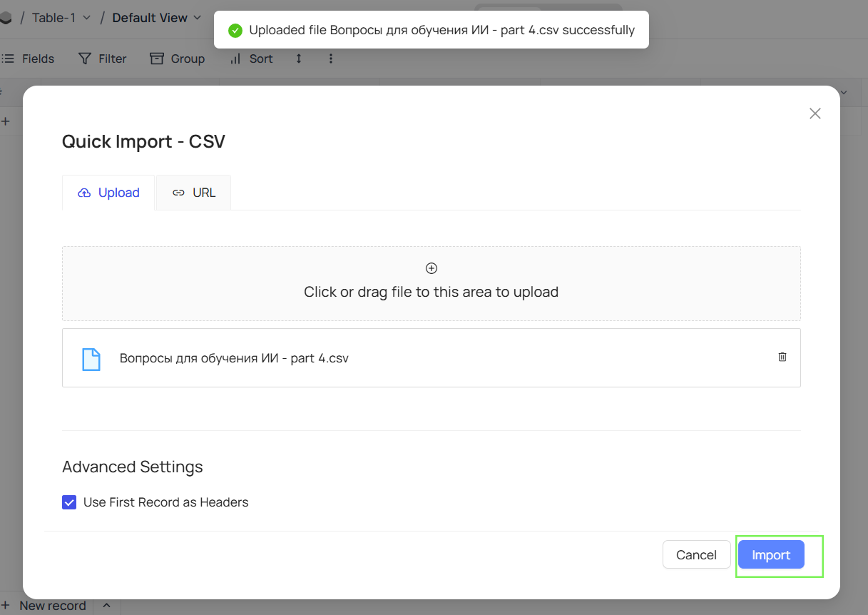868x615 pixels.
Task: Open the Filter funnel icon
Action: (x=85, y=59)
